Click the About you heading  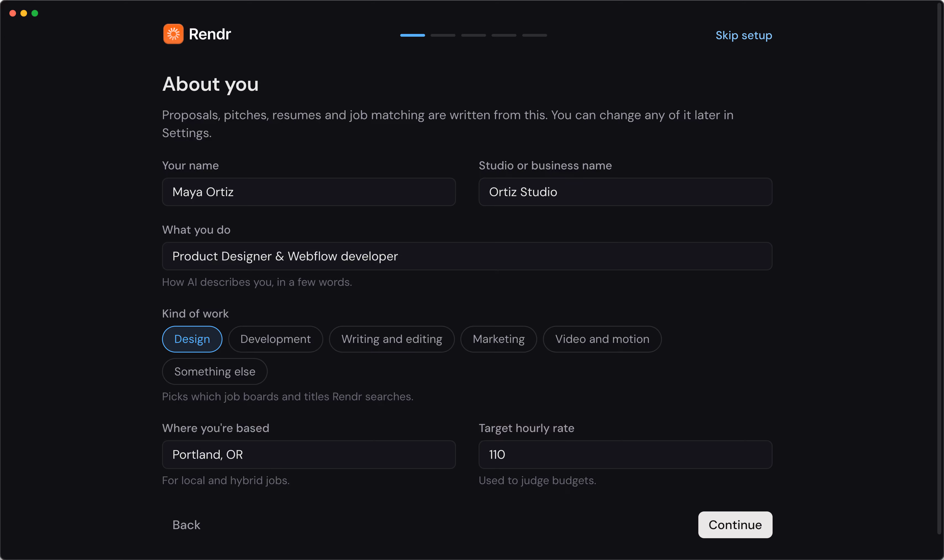click(210, 84)
